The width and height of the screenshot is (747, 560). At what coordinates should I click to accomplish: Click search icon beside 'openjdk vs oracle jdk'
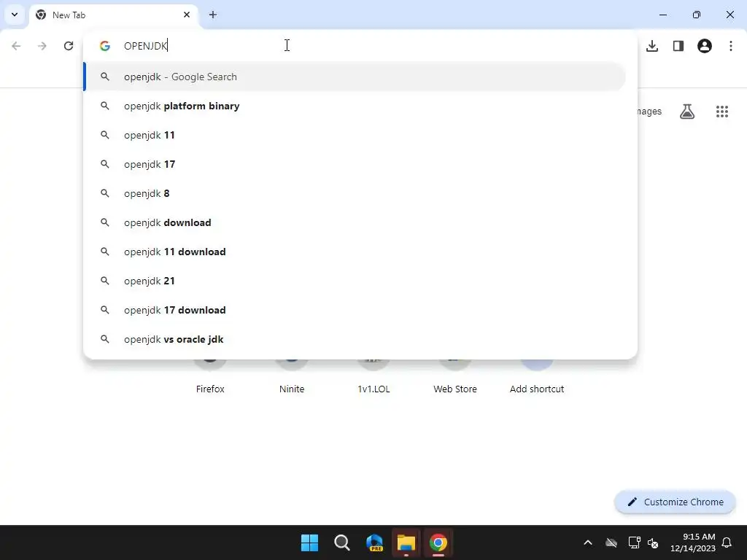(105, 339)
